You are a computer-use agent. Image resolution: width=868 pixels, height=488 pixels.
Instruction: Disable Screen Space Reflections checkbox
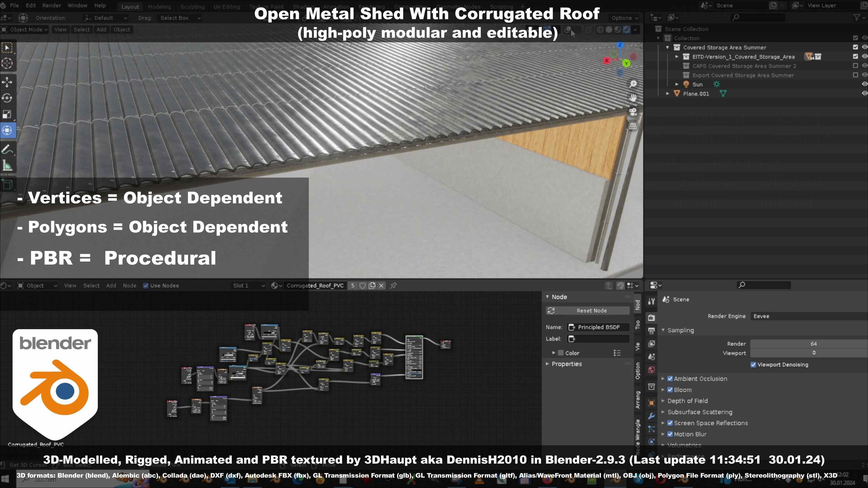pos(670,423)
